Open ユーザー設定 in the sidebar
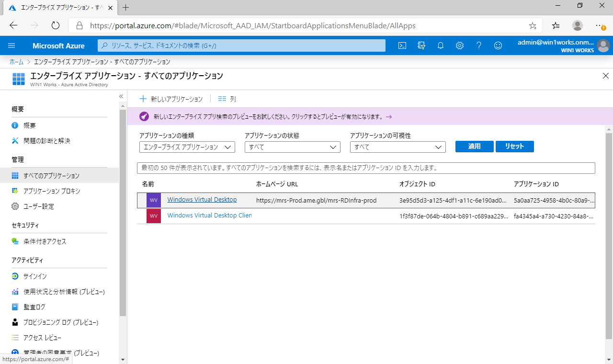613x364 pixels. point(39,206)
